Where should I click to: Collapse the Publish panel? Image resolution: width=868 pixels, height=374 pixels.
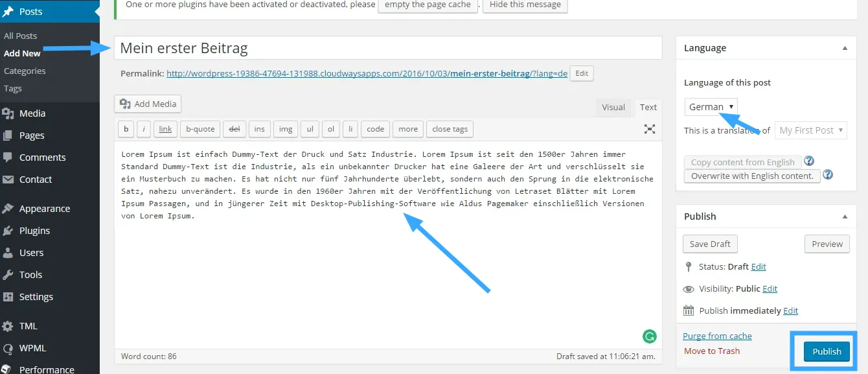pos(845,216)
